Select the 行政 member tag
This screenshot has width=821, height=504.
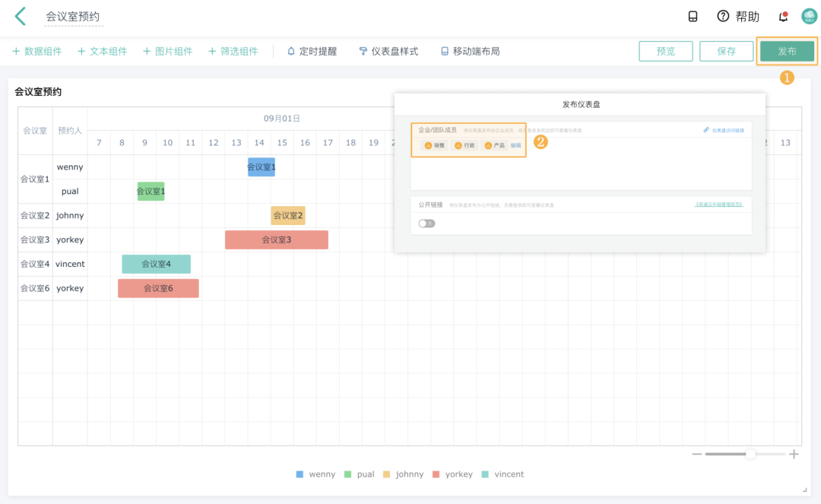point(466,144)
